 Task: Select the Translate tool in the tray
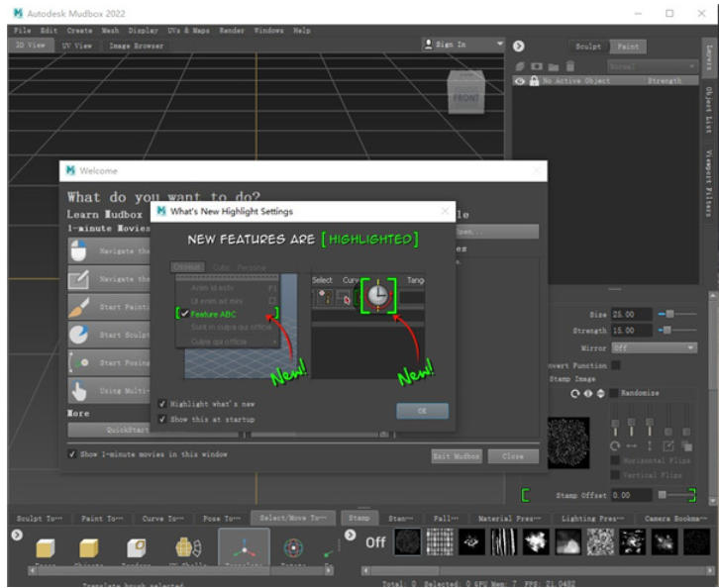pyautogui.click(x=243, y=549)
